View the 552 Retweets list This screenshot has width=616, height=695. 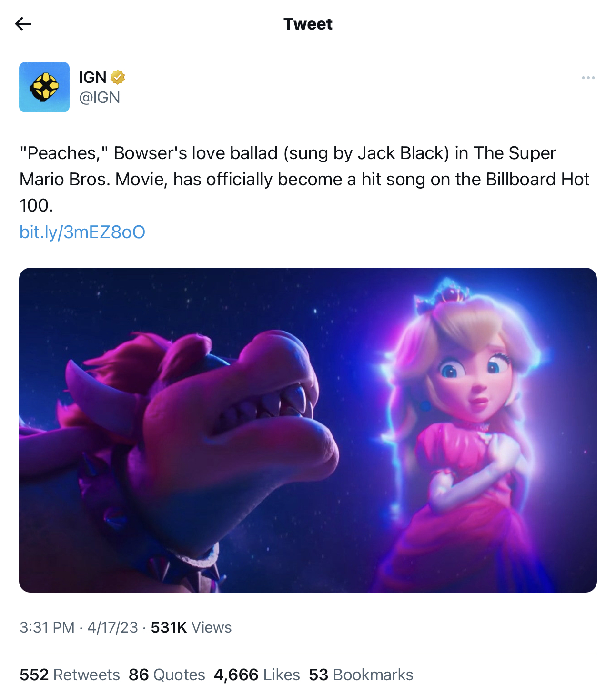click(x=70, y=675)
